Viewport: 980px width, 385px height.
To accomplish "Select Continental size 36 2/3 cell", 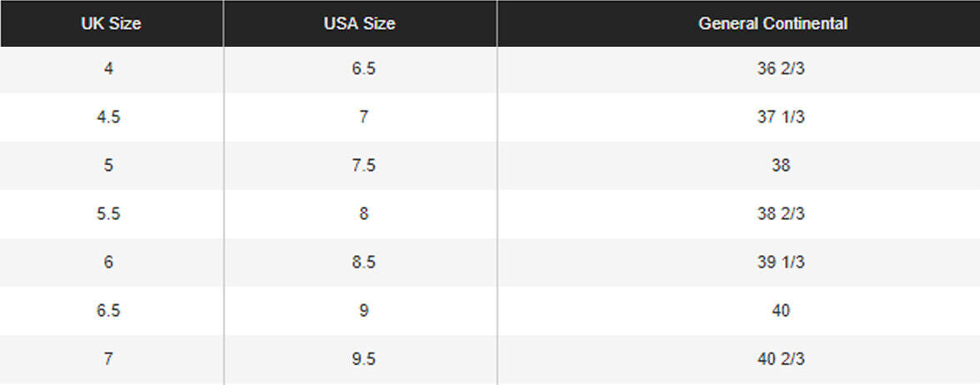I will [781, 69].
